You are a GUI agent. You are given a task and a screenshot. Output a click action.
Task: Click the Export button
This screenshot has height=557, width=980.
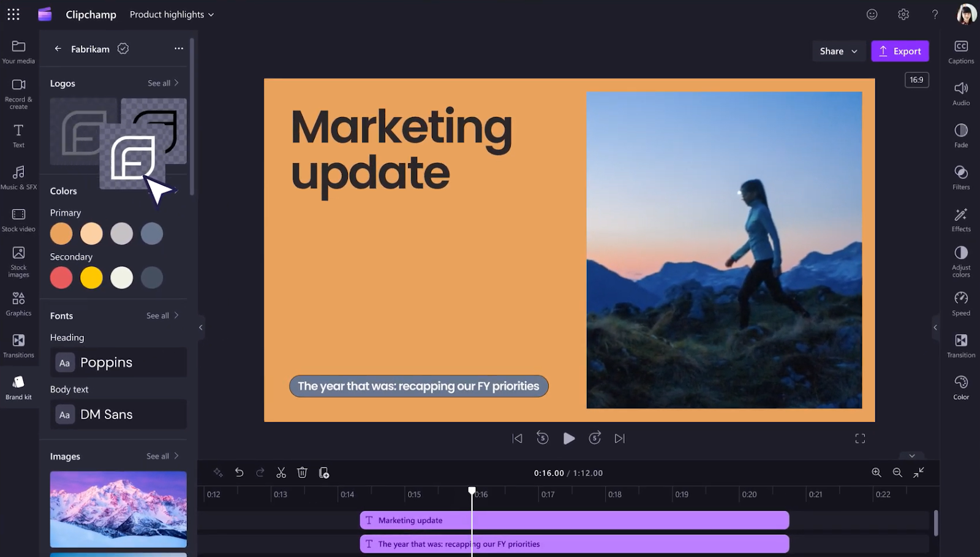click(900, 51)
